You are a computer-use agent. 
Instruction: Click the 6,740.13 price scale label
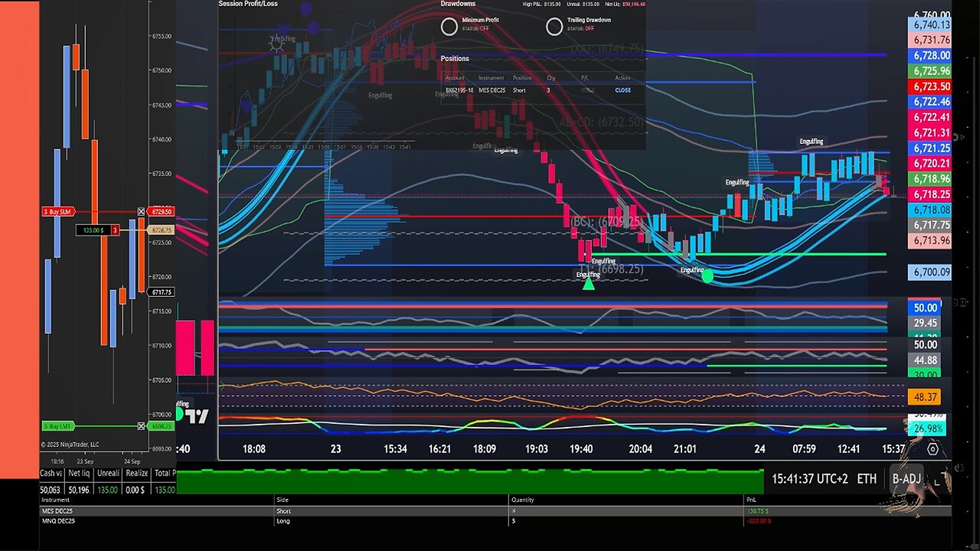click(x=931, y=24)
